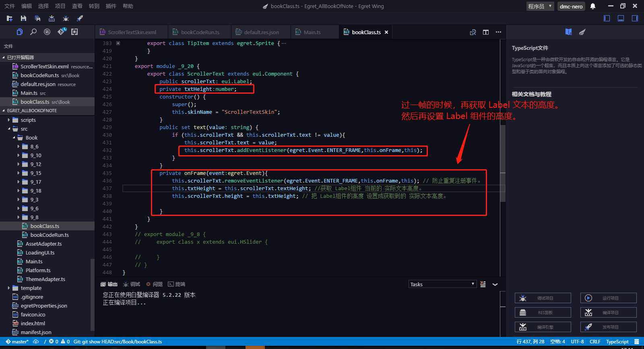This screenshot has height=349, width=644.
Task: Open the Tasks output channel dropdown
Action: [x=442, y=284]
